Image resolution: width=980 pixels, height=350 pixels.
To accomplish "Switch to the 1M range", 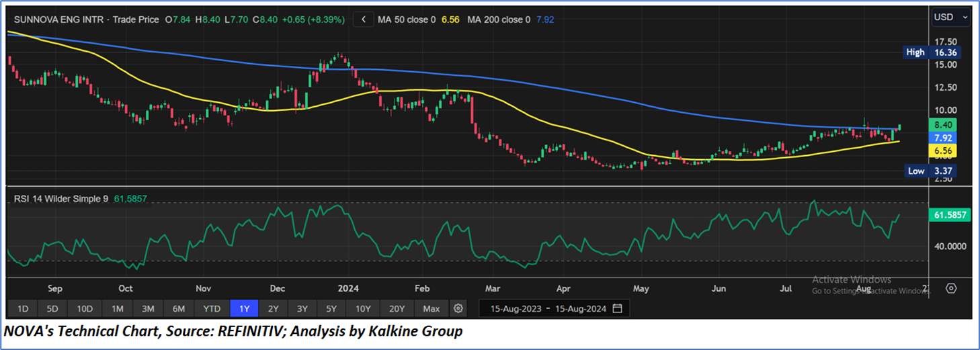I will click(x=117, y=308).
